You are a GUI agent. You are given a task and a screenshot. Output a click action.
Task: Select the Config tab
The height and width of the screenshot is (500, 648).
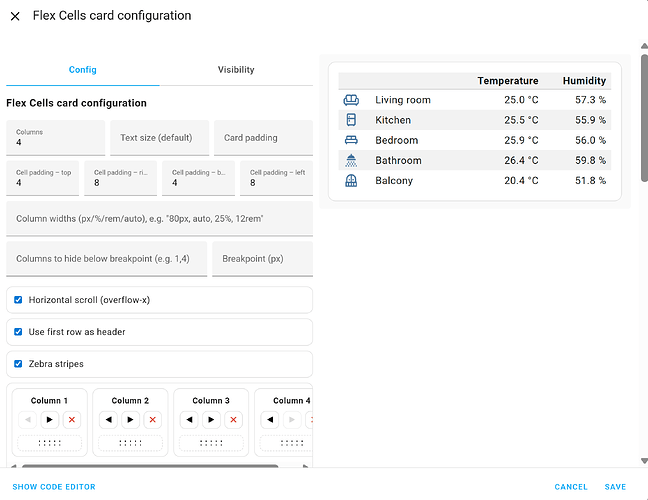(x=82, y=70)
